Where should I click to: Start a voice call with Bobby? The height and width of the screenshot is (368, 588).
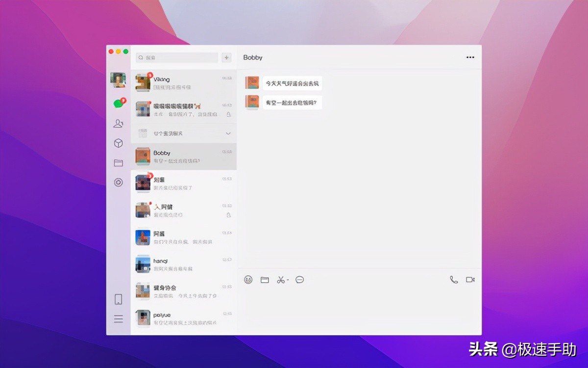coord(453,279)
